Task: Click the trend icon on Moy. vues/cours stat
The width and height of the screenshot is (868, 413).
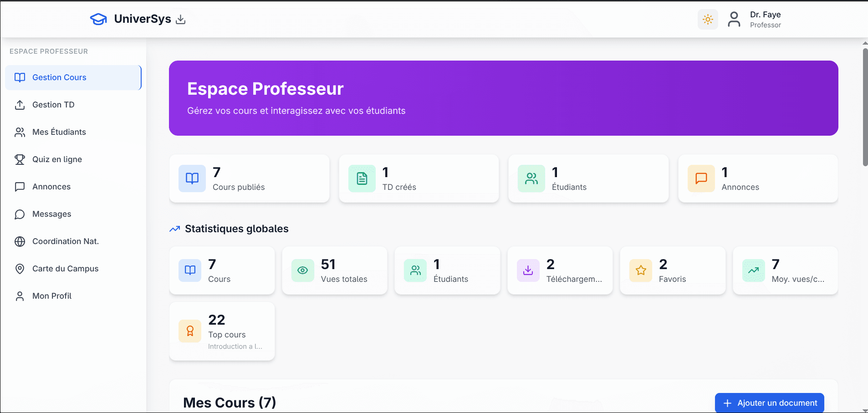Action: point(754,270)
